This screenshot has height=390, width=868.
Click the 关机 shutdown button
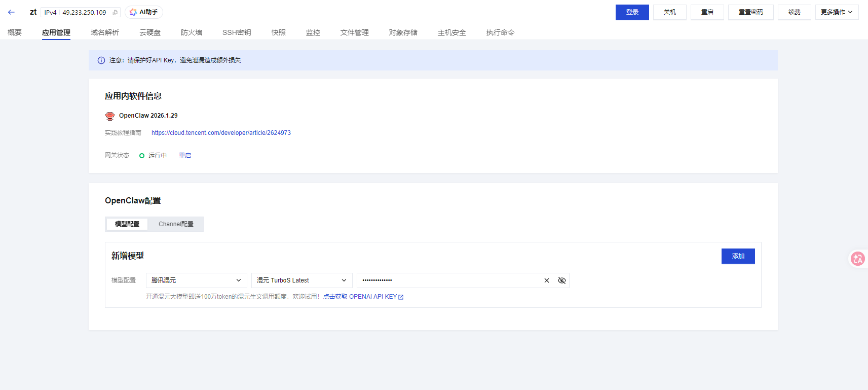pyautogui.click(x=669, y=12)
